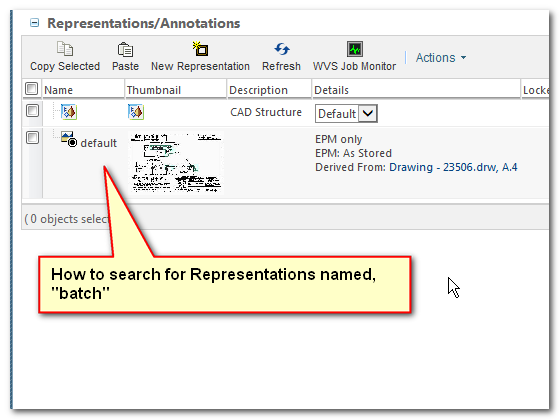
Task: Refresh the representations table
Action: click(281, 49)
